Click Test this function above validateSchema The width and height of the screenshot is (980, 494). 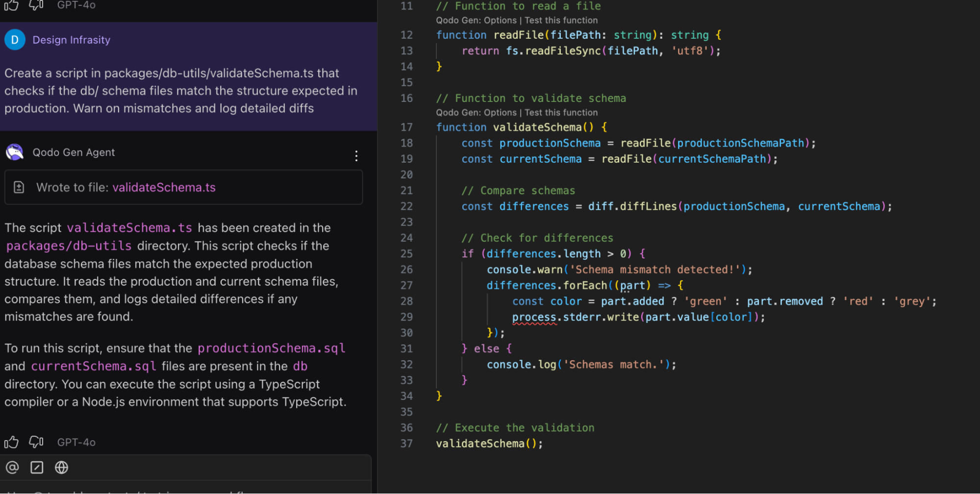click(561, 112)
